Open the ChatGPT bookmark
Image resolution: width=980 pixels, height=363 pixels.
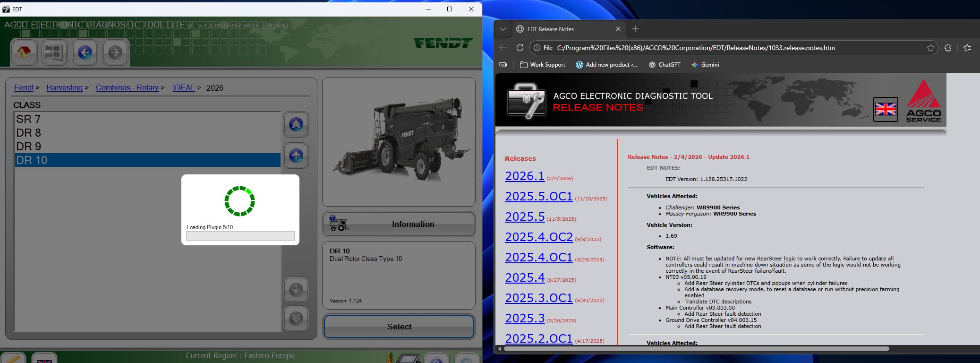(665, 65)
